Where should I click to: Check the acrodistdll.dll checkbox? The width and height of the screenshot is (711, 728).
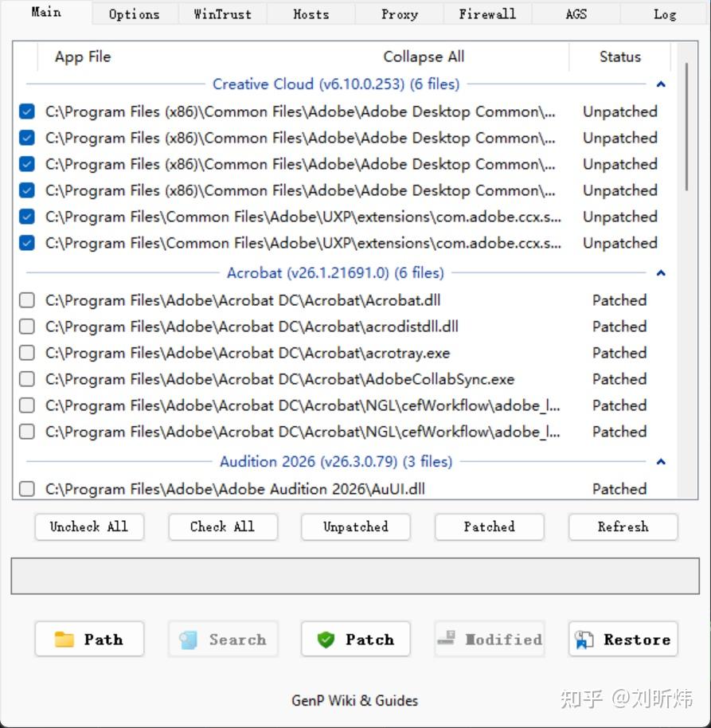27,327
